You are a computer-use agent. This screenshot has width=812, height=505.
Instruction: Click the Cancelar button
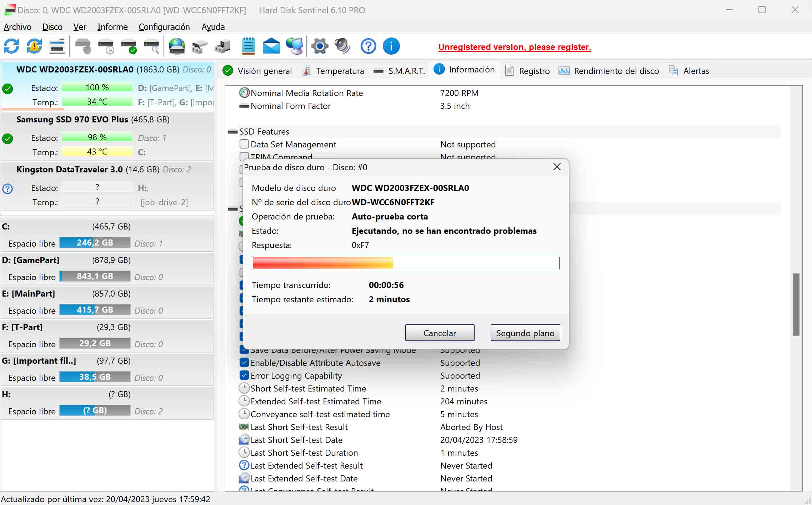click(x=440, y=333)
